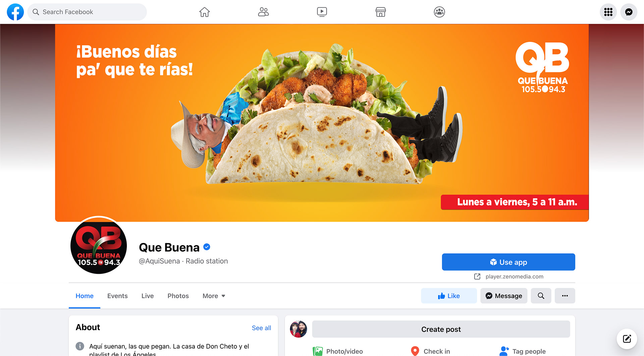
Task: Open the Facebook logo home link
Action: [15, 12]
